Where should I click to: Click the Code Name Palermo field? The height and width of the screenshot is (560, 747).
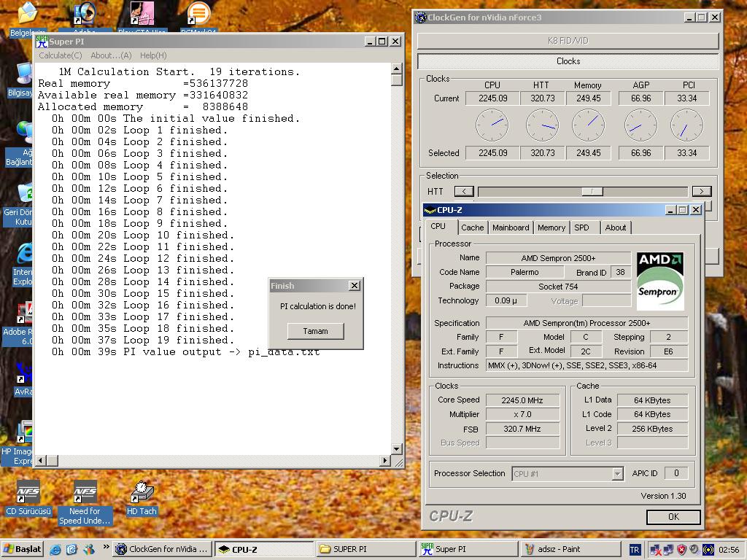[525, 273]
